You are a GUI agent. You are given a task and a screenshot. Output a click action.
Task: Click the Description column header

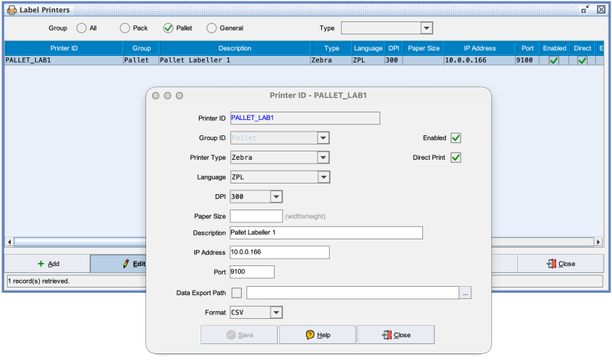(x=235, y=48)
